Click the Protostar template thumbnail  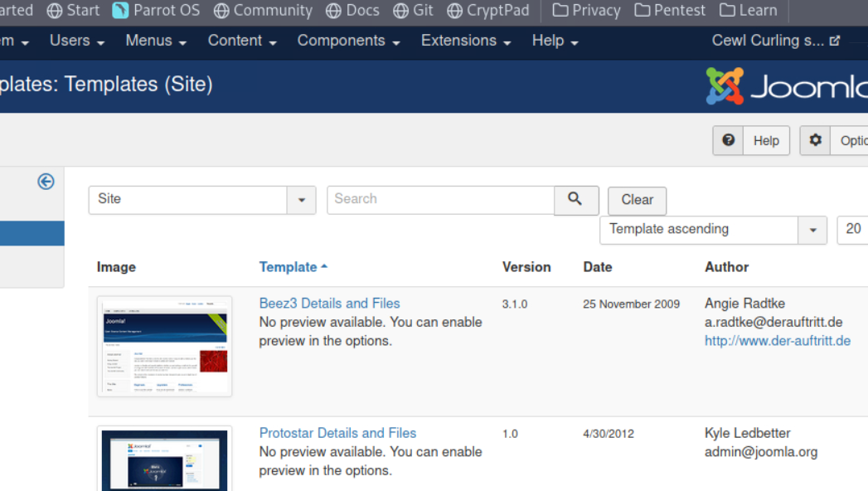pyautogui.click(x=164, y=459)
